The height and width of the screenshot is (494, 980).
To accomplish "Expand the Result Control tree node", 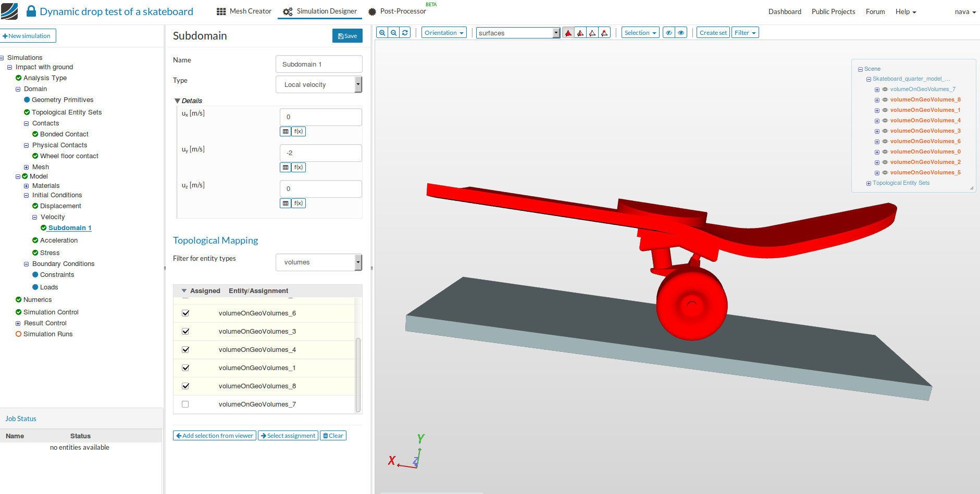I will (18, 323).
